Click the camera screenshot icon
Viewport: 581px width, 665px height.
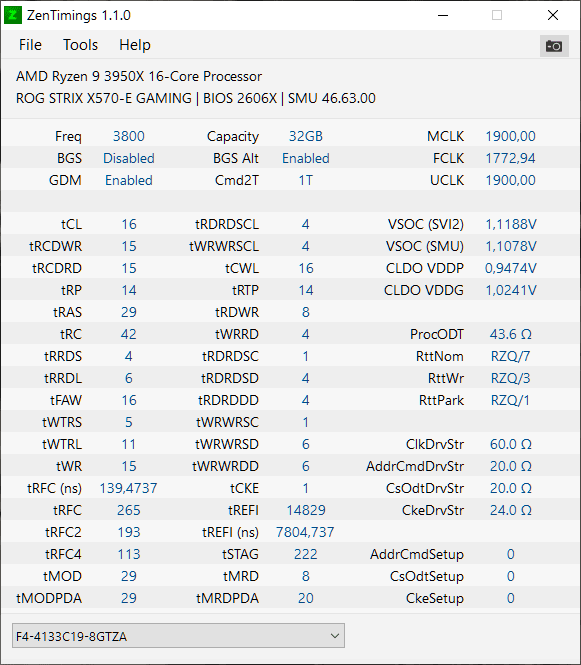[554, 45]
